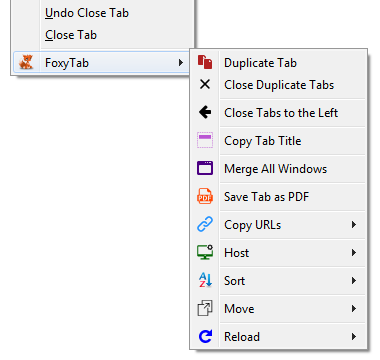Click the left arrow icon
The width and height of the screenshot is (380, 360).
(x=205, y=112)
